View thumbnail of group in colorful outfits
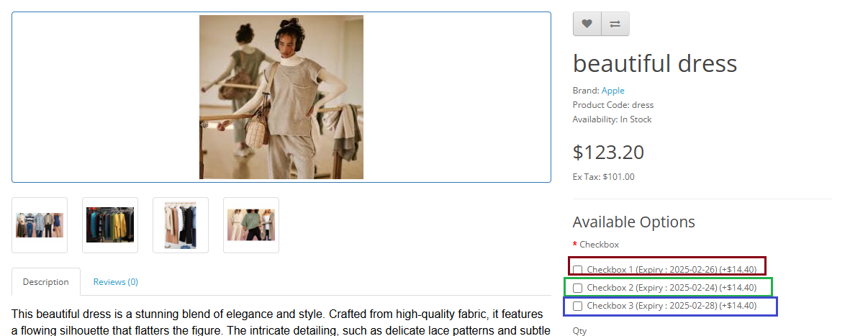 click(40, 225)
